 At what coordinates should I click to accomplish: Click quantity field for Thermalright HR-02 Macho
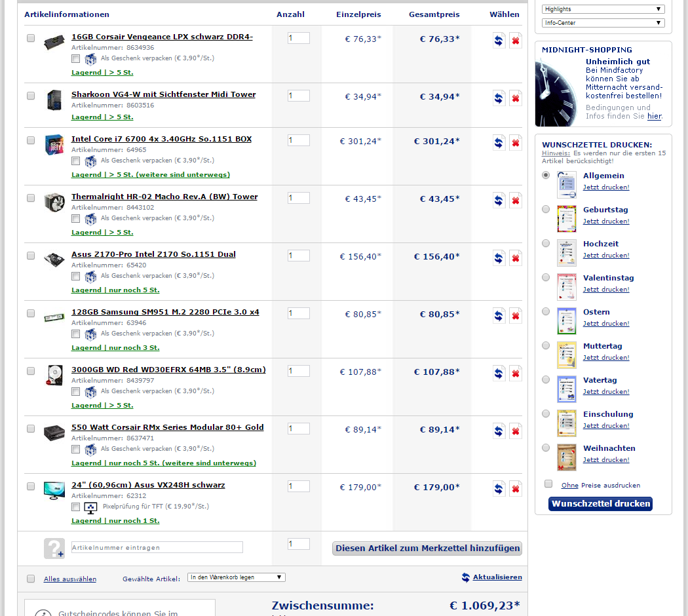299,198
